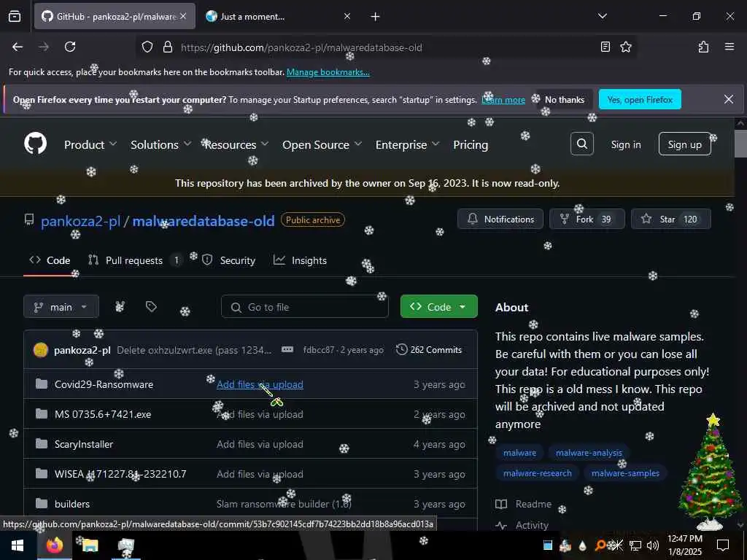Open a new tab with plus button
This screenshot has height=560, width=747.
pos(375,17)
